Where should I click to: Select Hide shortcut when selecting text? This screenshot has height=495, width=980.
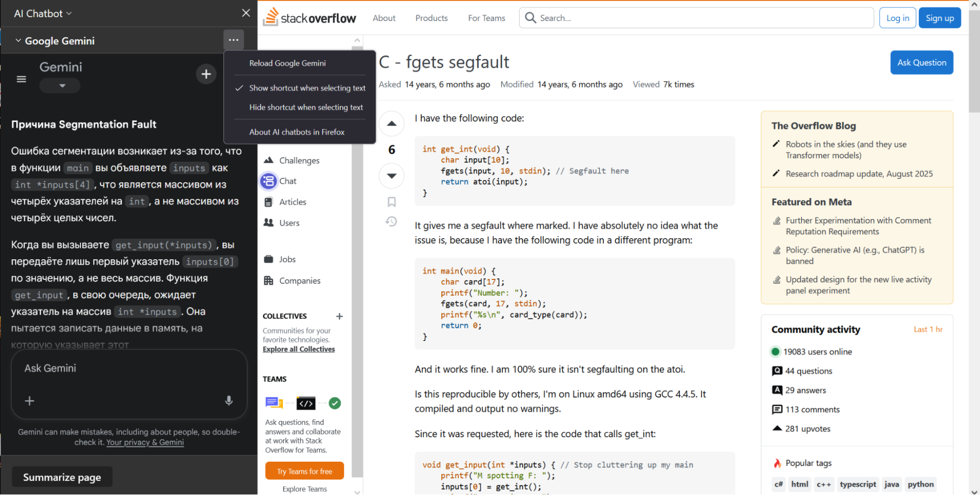coord(306,107)
